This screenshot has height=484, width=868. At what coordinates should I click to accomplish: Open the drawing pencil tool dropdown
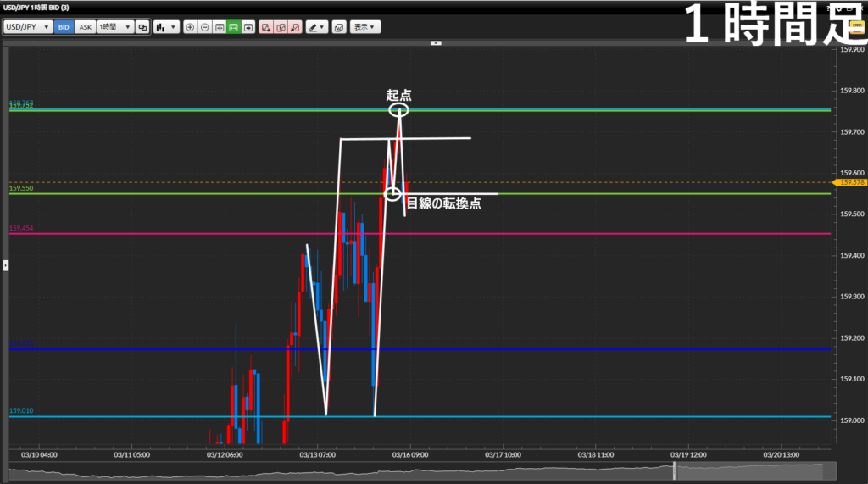coord(317,27)
